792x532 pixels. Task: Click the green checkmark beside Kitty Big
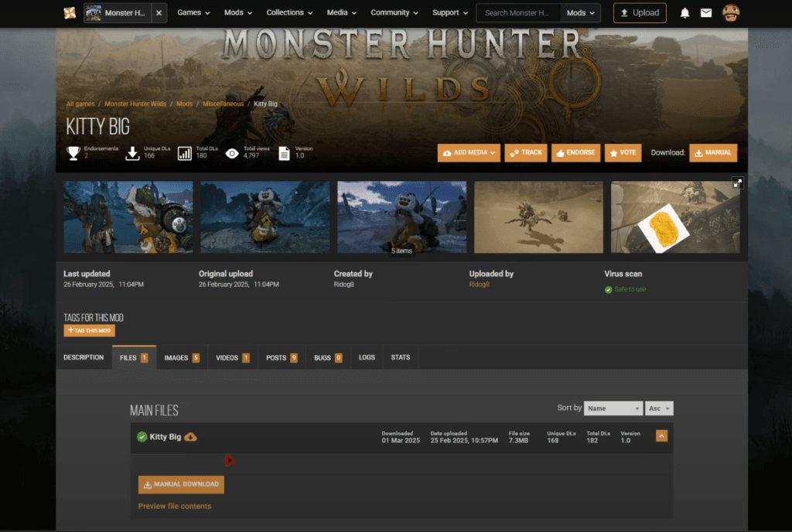[x=142, y=437]
